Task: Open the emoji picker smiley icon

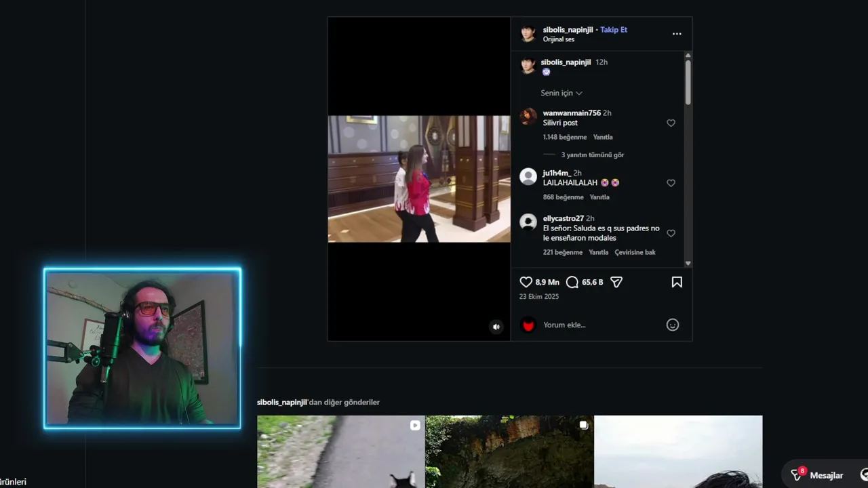Action: (x=673, y=325)
